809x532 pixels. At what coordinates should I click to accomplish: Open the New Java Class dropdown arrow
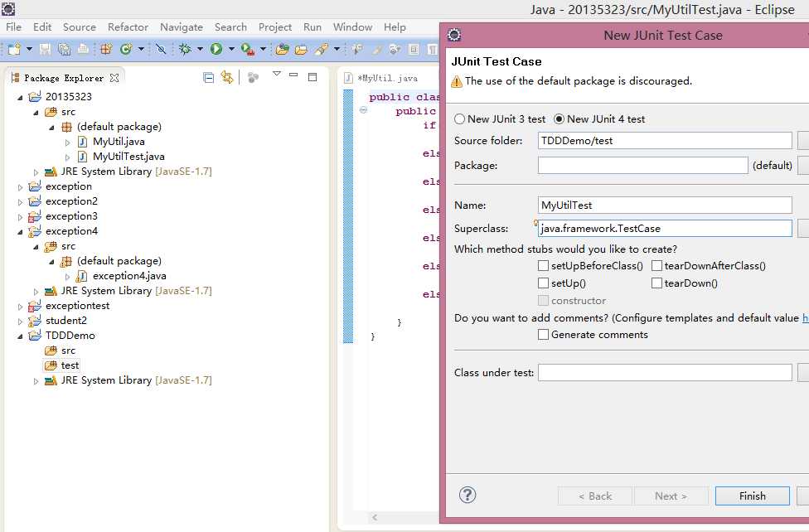click(x=140, y=49)
